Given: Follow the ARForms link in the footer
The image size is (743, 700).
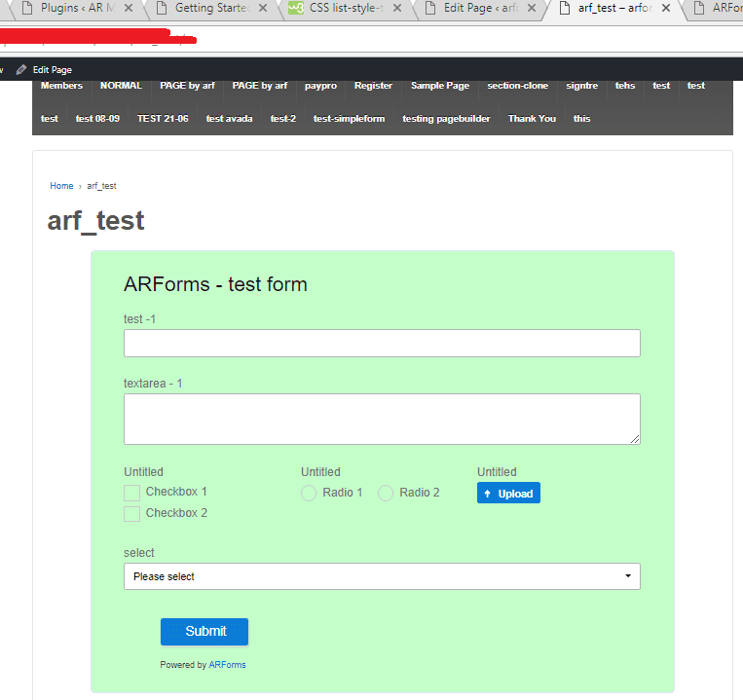Looking at the screenshot, I should [227, 665].
